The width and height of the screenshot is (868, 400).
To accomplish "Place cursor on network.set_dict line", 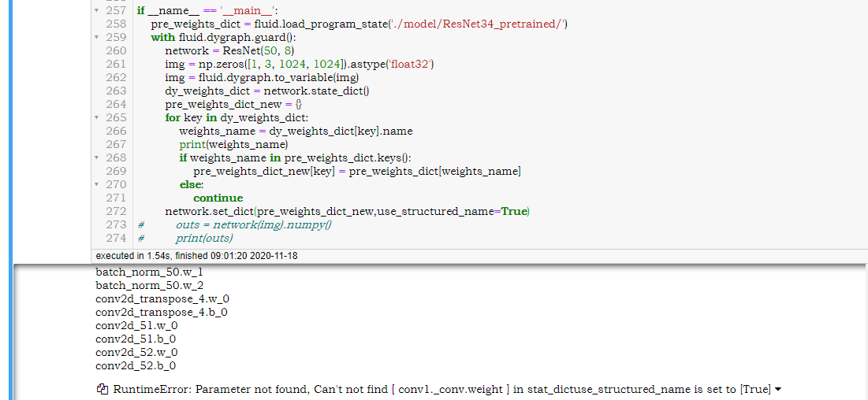I will coord(347,211).
